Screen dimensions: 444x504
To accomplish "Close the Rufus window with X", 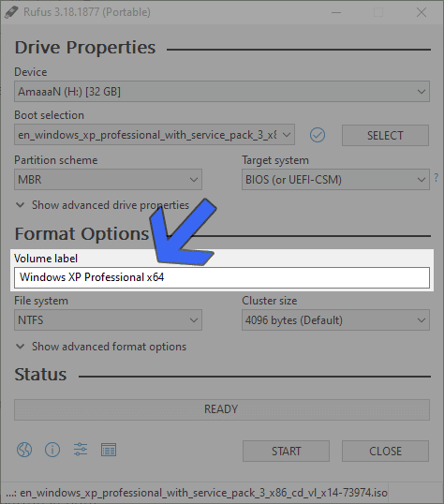I will click(x=422, y=12).
